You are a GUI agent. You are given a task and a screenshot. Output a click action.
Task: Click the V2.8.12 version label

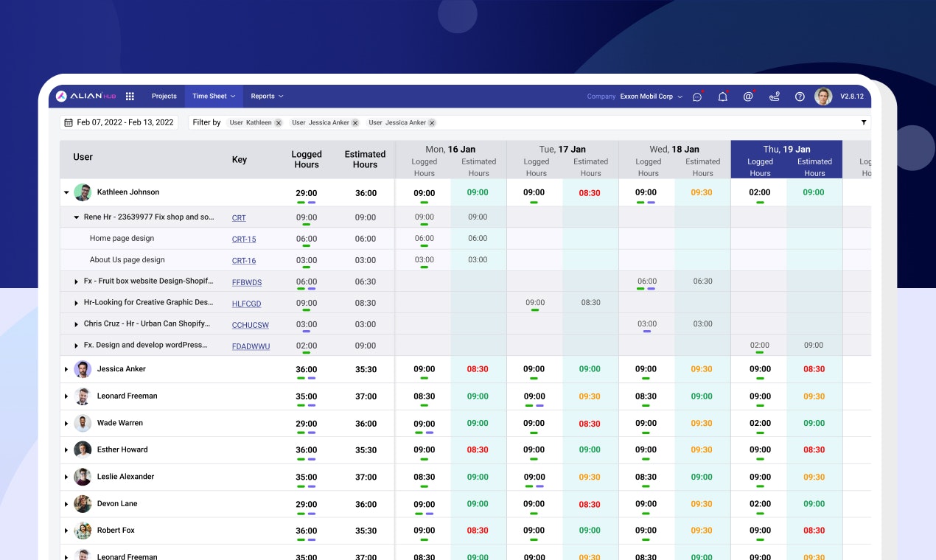coord(852,97)
